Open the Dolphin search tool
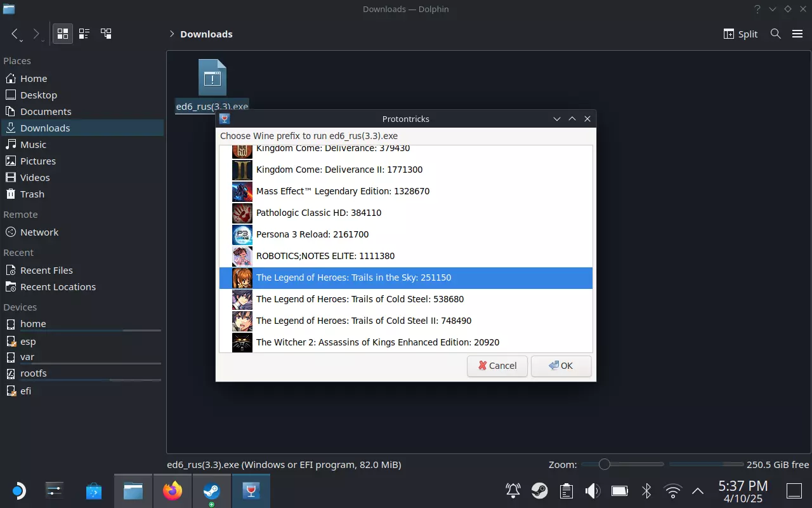812x508 pixels. pos(775,34)
